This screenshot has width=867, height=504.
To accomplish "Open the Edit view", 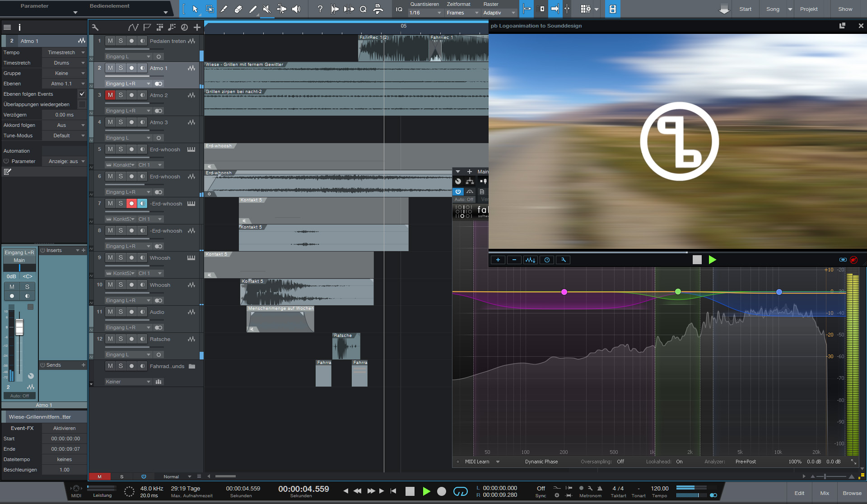I will click(799, 493).
